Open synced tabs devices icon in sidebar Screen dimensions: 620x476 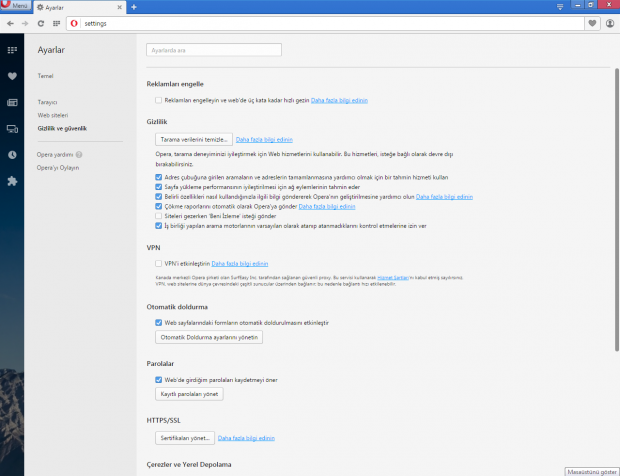[12, 129]
